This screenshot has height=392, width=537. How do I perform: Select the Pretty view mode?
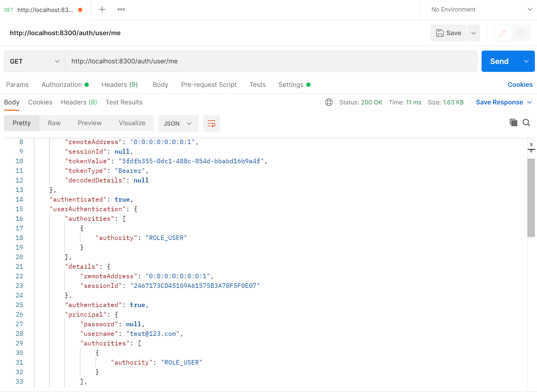tap(22, 123)
